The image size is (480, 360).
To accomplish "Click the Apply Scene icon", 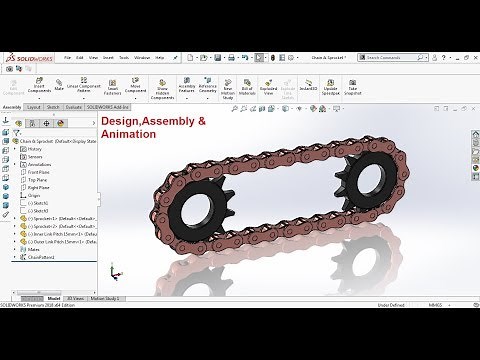I will click(322, 109).
